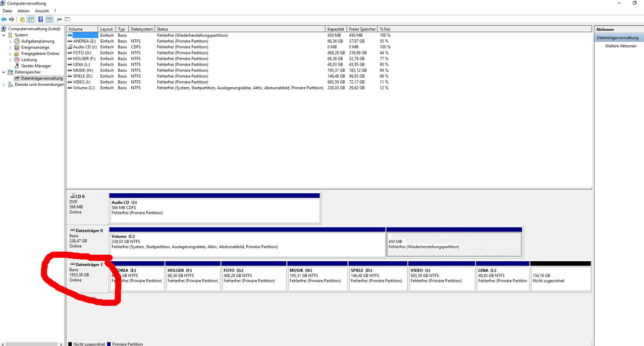Select the 450 MB Wiederherstellungspartition block
The image size is (644, 346).
tap(454, 242)
